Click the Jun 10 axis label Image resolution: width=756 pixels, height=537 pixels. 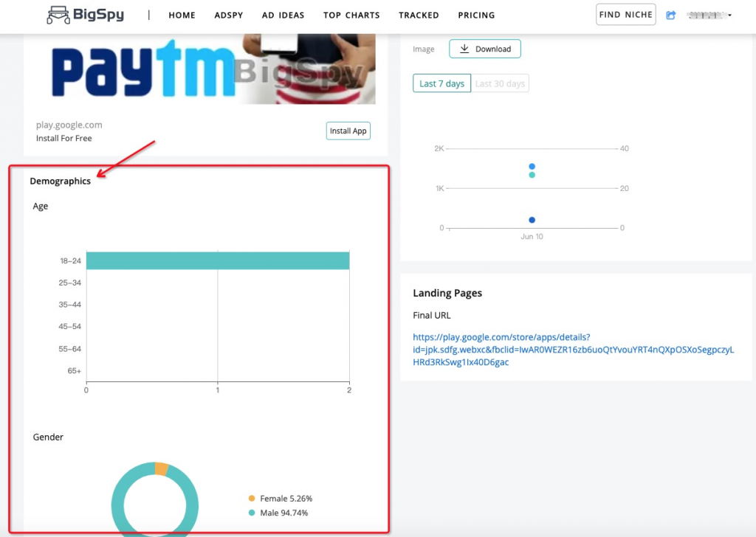pos(532,237)
